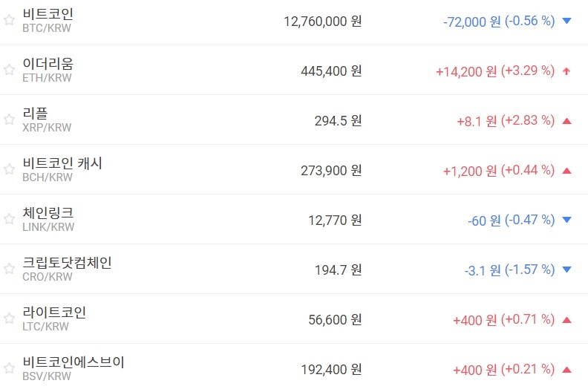This screenshot has width=588, height=392.
Task: Star the 이더리움 ETH/KRW row
Action: tap(9, 70)
